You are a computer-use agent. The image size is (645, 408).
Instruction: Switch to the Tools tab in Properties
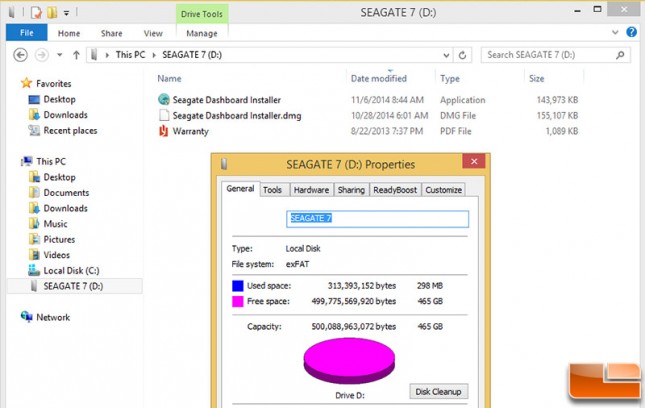(272, 190)
